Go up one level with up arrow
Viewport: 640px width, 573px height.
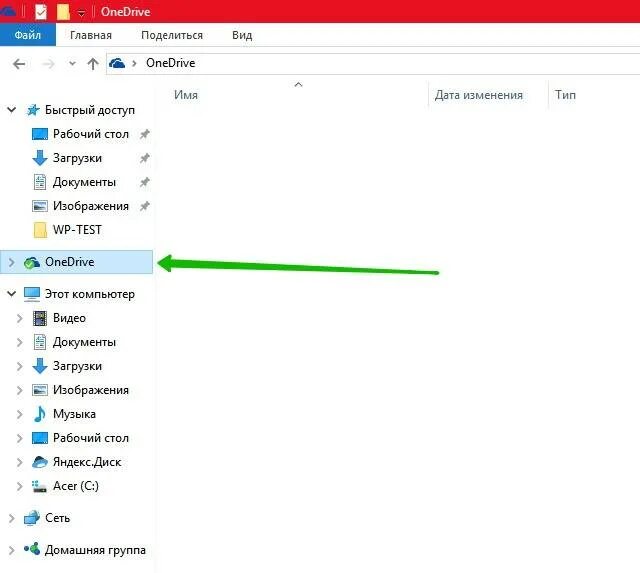93,63
